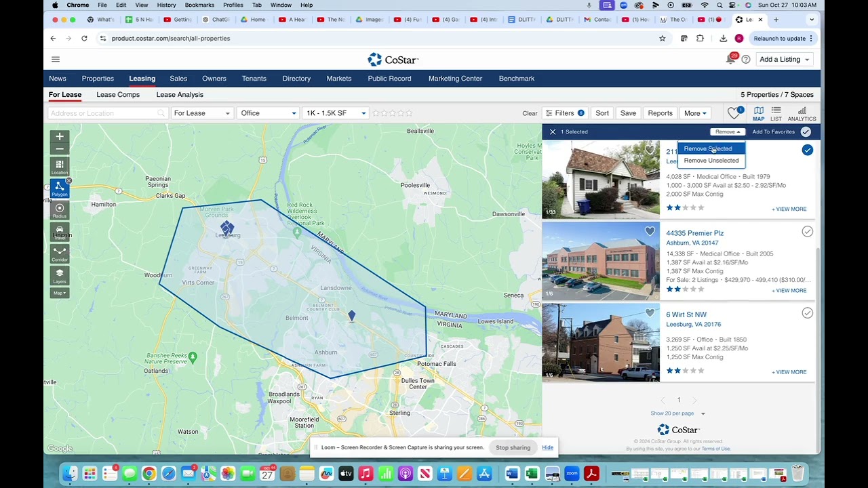Viewport: 868px width, 488px height.
Task: Select the 44335 Premier Plz listing checkbox
Action: click(x=807, y=232)
